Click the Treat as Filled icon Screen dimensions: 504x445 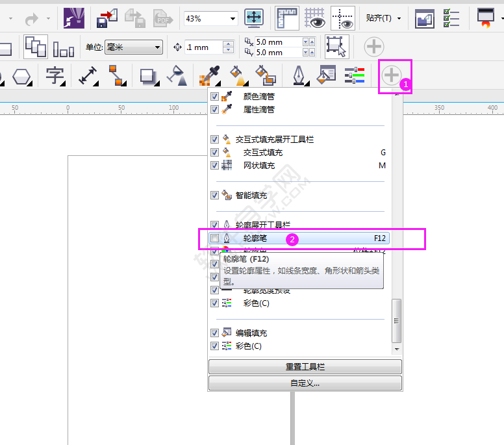336,47
